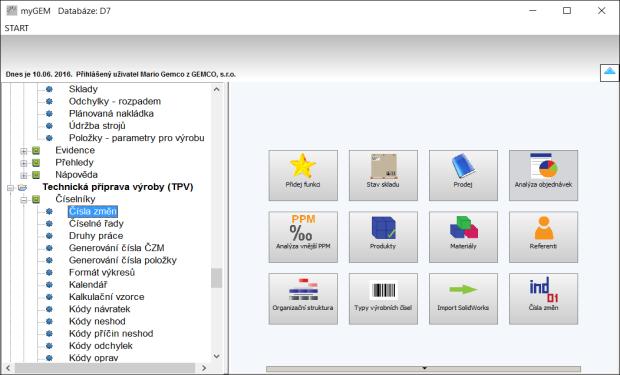Image resolution: width=620 pixels, height=375 pixels.
Task: Select Odchylky - rozpadem tree item
Action: point(115,101)
